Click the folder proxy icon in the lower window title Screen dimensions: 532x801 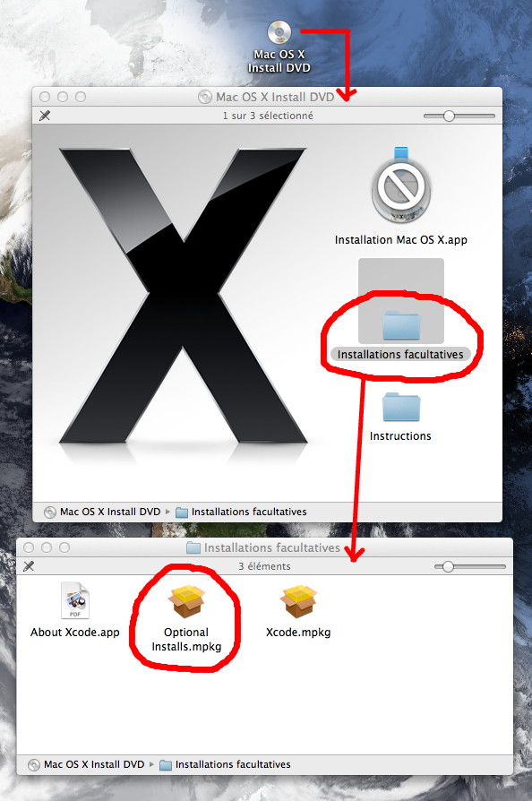193,548
